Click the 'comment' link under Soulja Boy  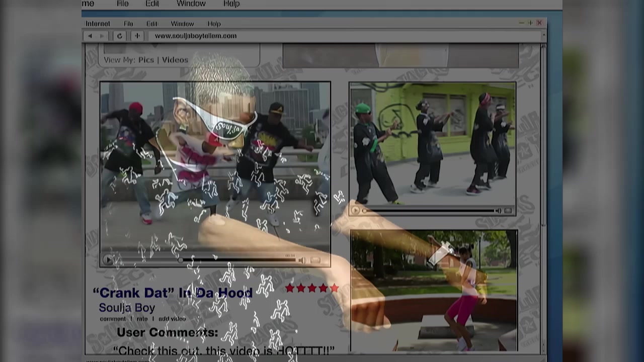coord(112,319)
